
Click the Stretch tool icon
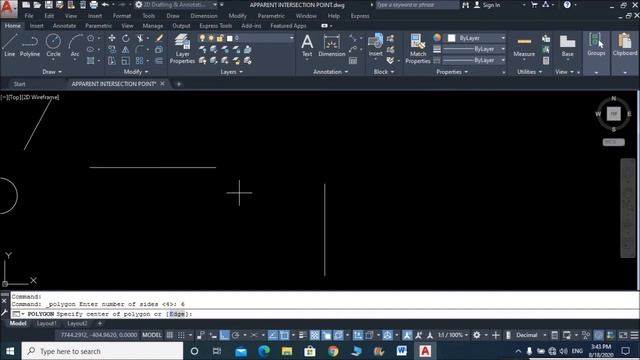(111, 61)
